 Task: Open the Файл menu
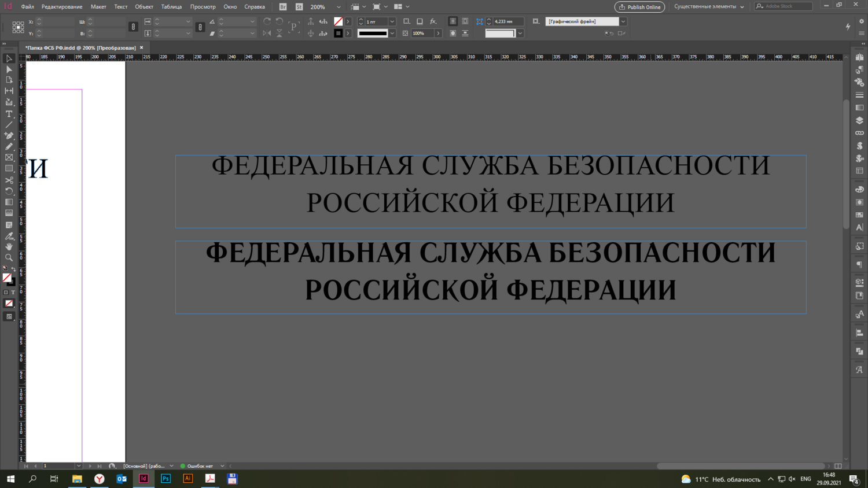27,7
